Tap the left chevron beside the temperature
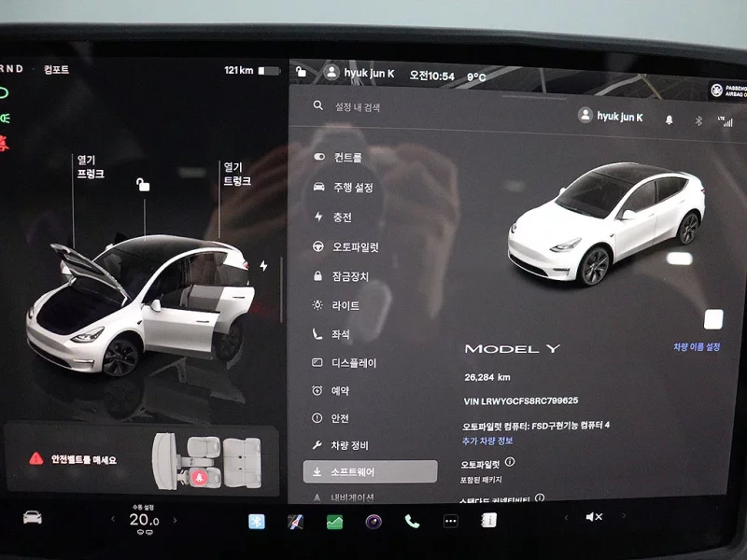This screenshot has height=560, width=747. [113, 520]
